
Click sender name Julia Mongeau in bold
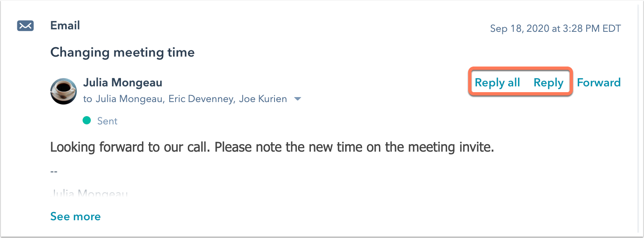(x=123, y=83)
